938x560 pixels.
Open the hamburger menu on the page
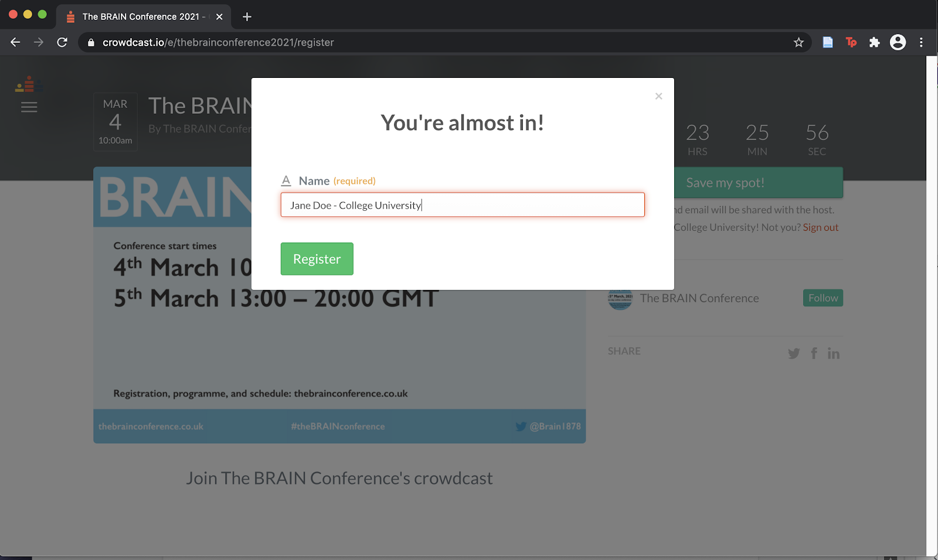click(x=29, y=107)
